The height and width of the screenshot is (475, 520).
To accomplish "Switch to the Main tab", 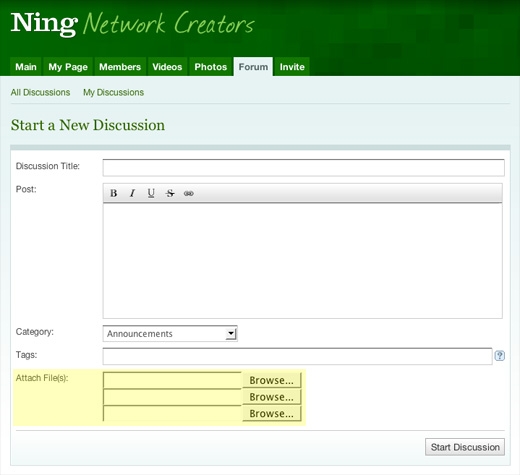I will [26, 67].
